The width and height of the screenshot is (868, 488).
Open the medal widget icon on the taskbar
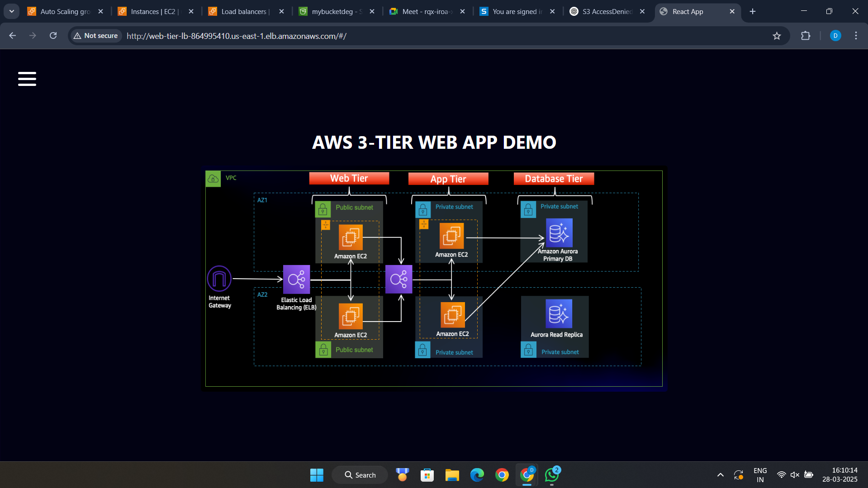coord(402,475)
